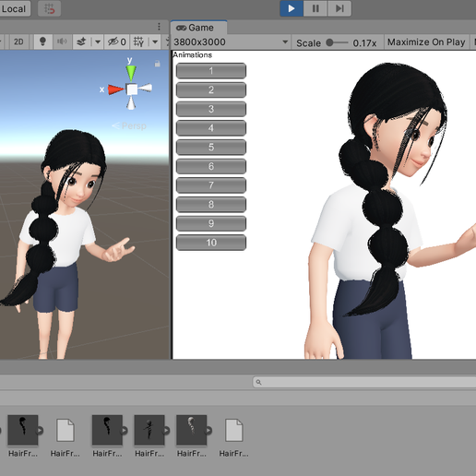Screen dimensions: 476x476
Task: Expand the third HairFr... asset arrow
Action: point(125,431)
